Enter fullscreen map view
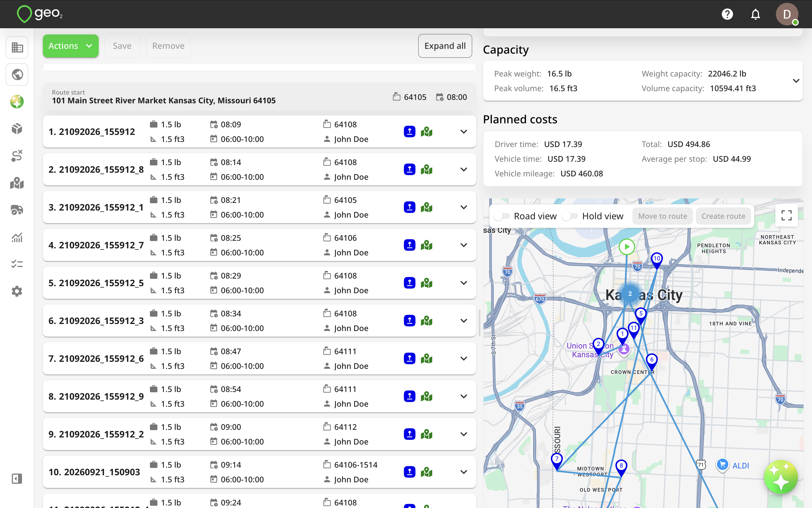812x508 pixels. (x=787, y=215)
